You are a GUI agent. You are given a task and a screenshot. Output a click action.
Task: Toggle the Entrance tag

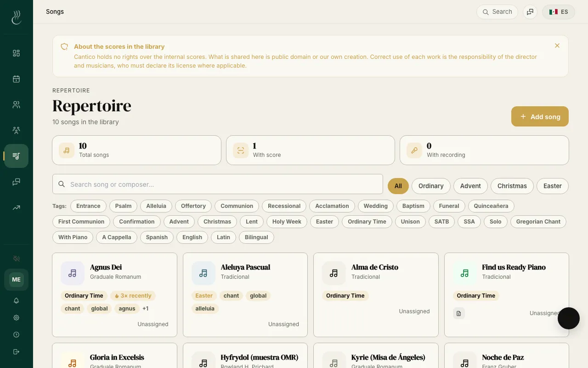click(x=88, y=206)
